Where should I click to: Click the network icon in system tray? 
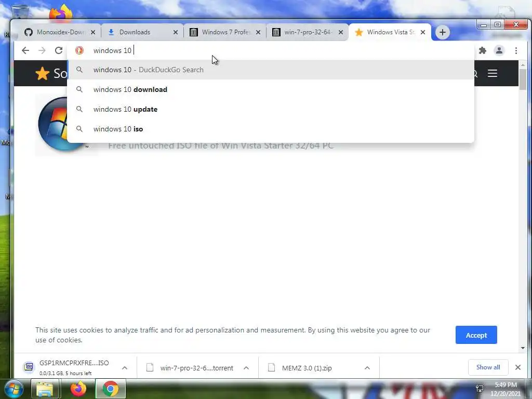[480, 389]
